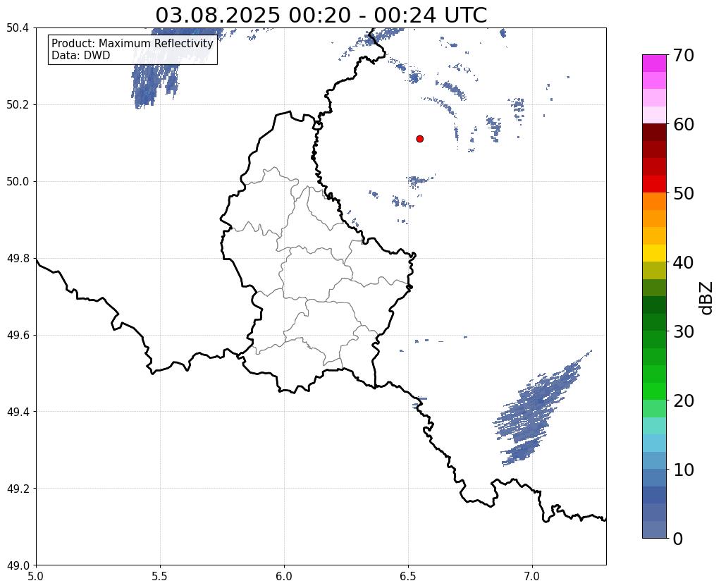This screenshot has width=721, height=588.
Task: Pick the bright green segment at 20 dBZ
Action: [x=654, y=391]
